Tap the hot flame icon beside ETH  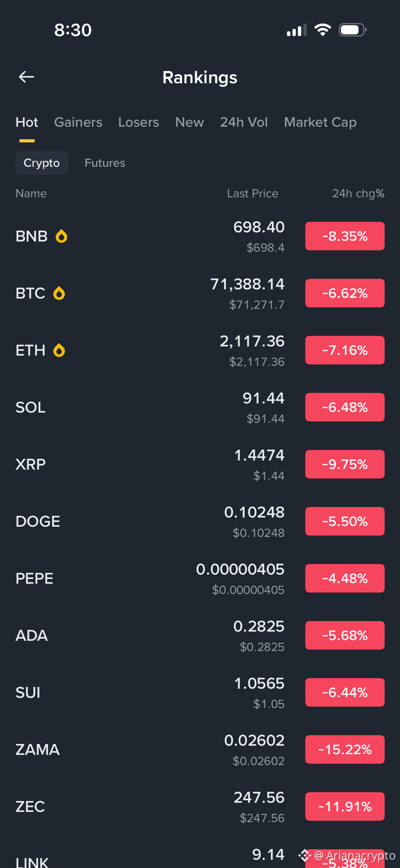tap(59, 350)
